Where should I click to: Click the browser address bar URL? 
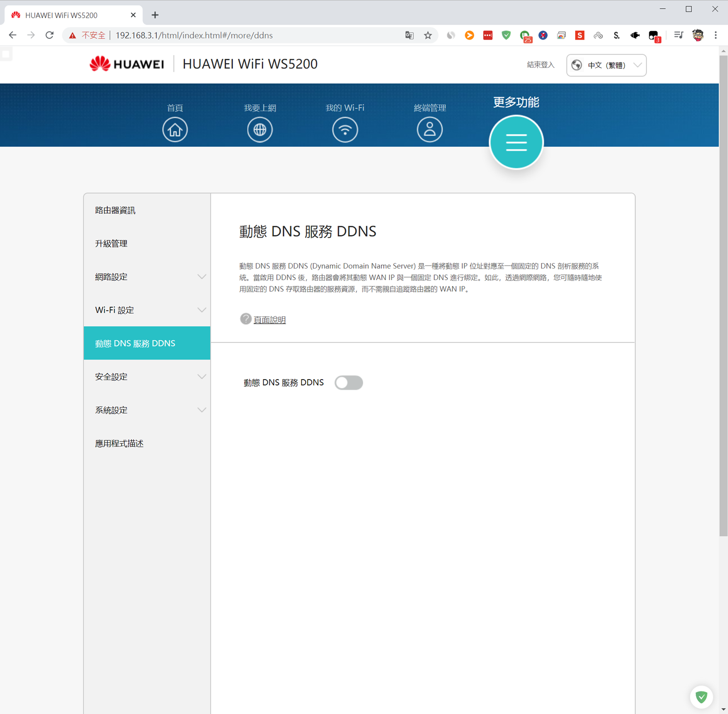(x=227, y=35)
